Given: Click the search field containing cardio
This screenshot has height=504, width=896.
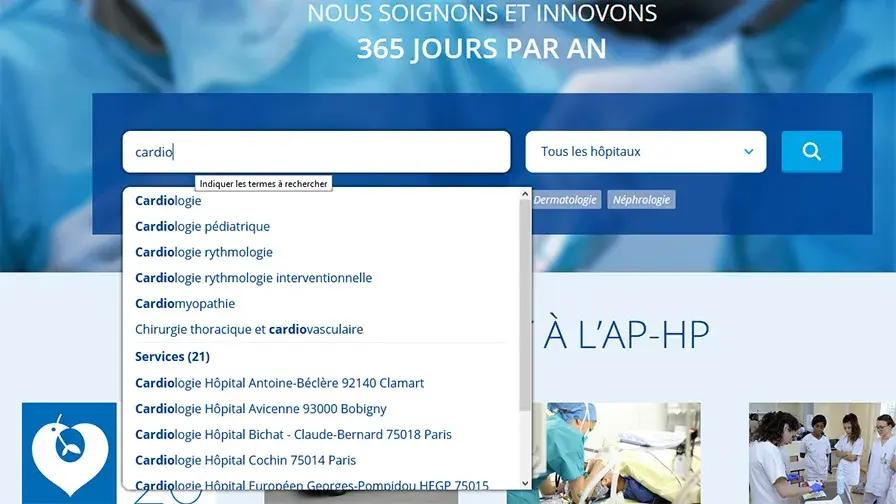Looking at the screenshot, I should pyautogui.click(x=316, y=151).
